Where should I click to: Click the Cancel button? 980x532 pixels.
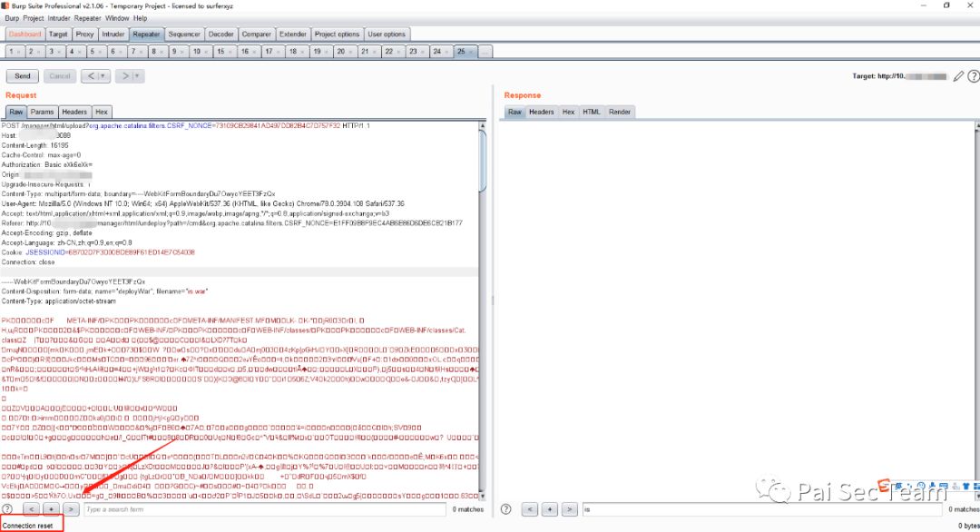[x=59, y=76]
